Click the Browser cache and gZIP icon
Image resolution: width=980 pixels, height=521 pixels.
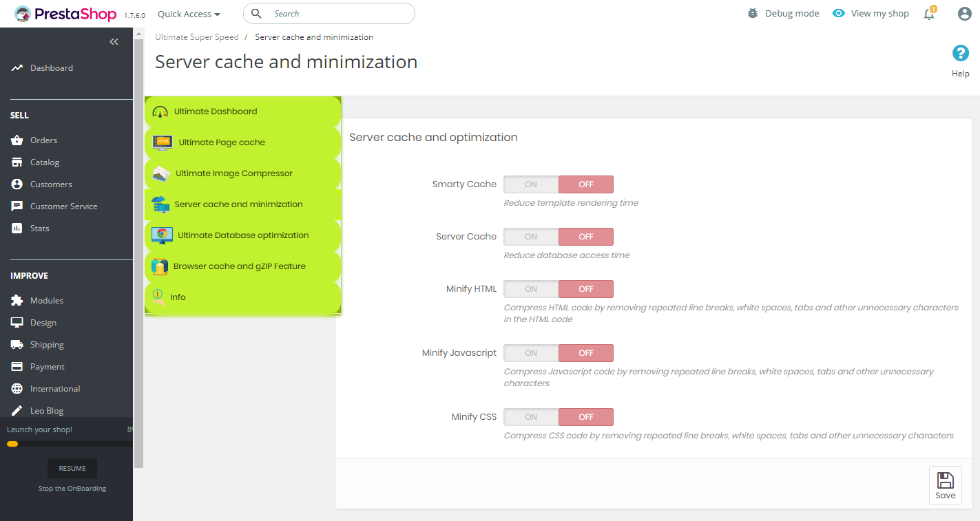[x=160, y=266]
